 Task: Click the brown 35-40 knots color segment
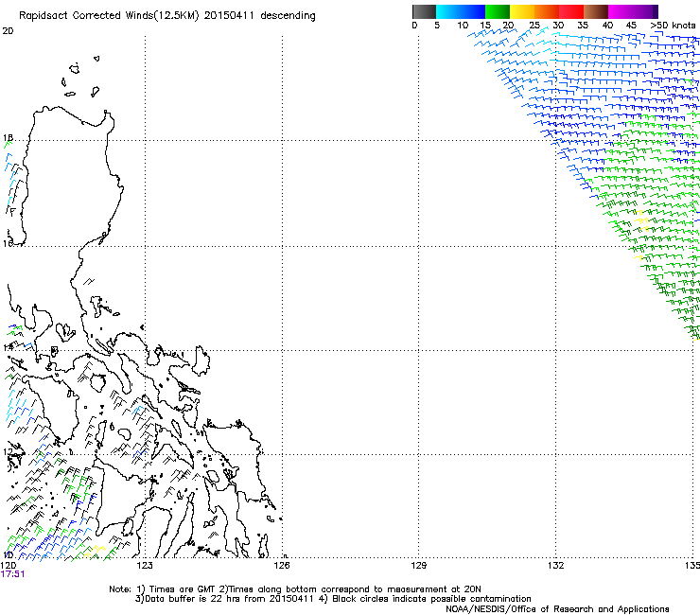[x=596, y=11]
